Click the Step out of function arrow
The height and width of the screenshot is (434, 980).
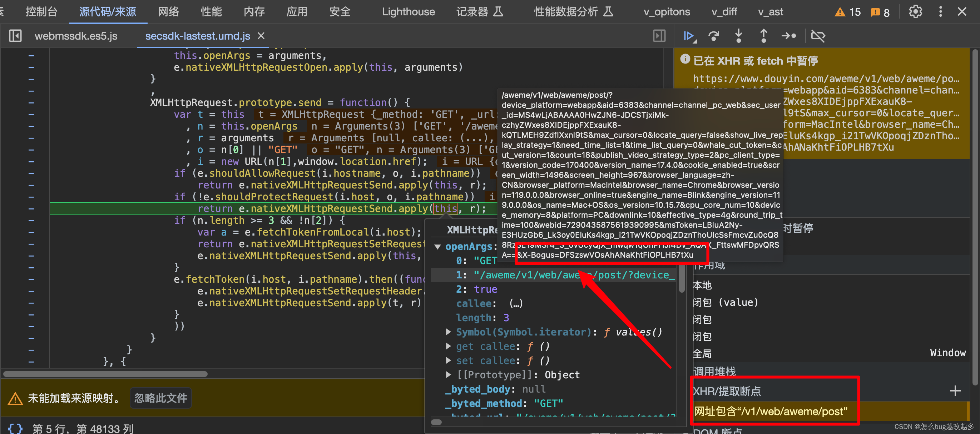763,36
